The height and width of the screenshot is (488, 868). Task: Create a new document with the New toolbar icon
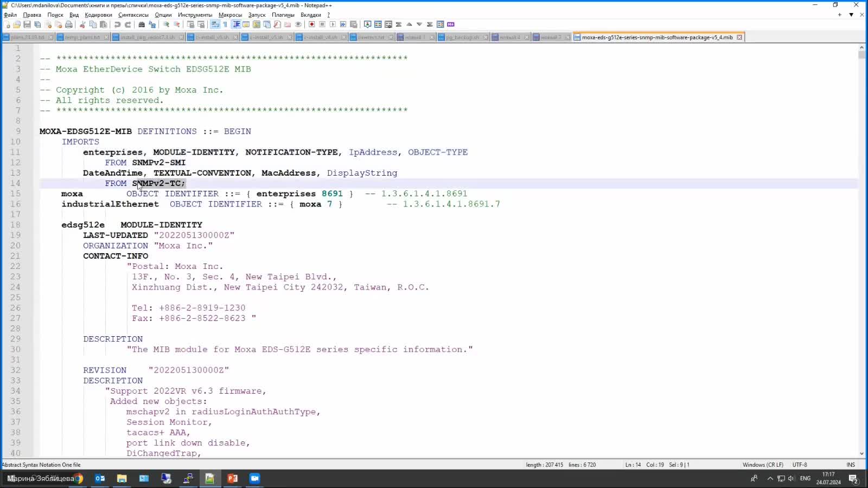[8, 24]
